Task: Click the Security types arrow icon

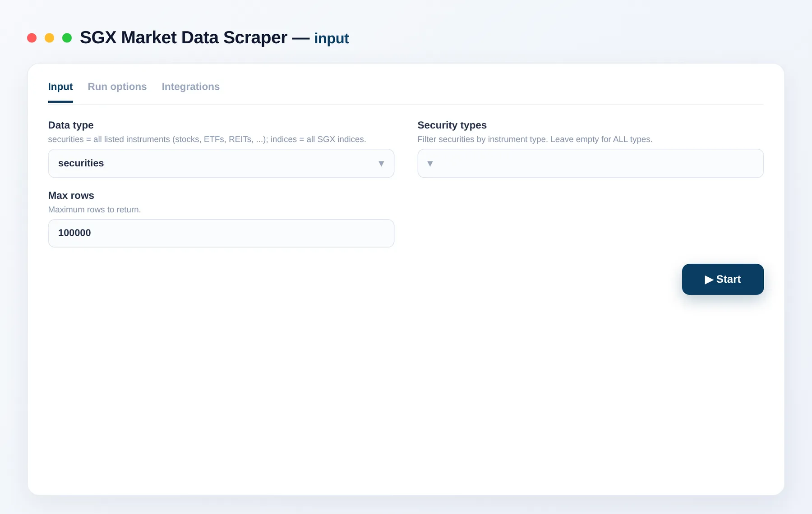Action: point(430,164)
